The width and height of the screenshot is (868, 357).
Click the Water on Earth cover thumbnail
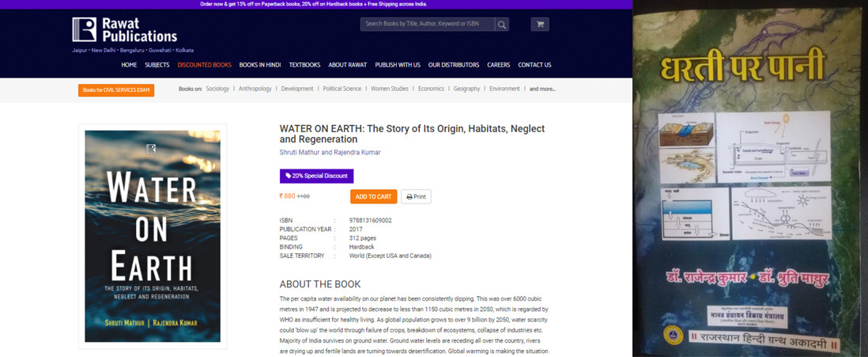153,236
